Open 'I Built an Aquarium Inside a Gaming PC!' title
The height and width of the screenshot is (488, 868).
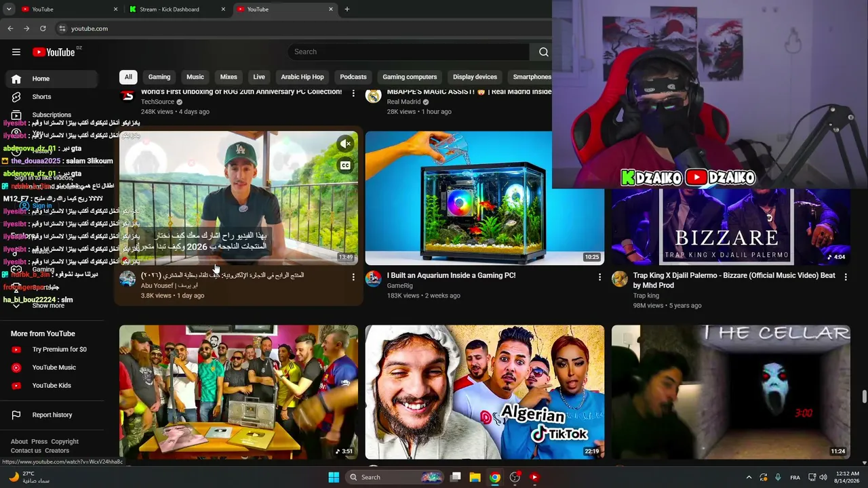click(452, 276)
